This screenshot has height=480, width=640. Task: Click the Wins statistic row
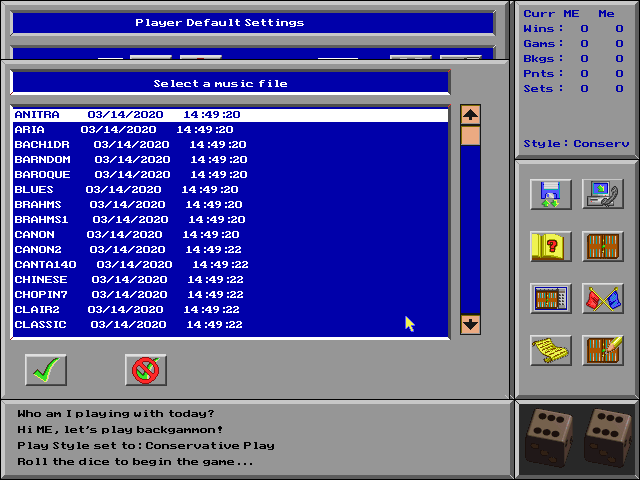[573, 29]
